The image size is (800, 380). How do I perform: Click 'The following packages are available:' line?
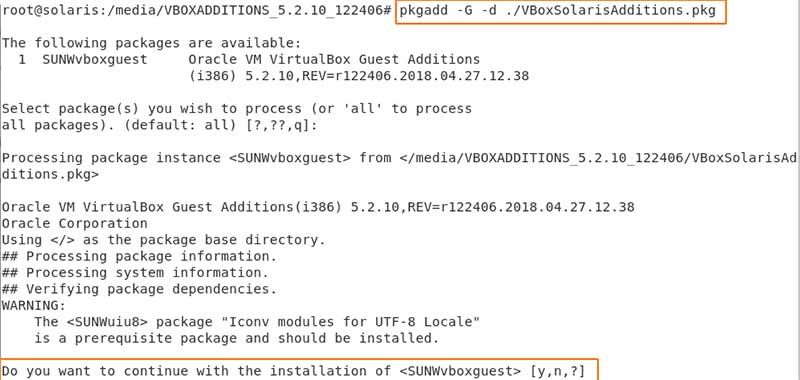tap(152, 43)
